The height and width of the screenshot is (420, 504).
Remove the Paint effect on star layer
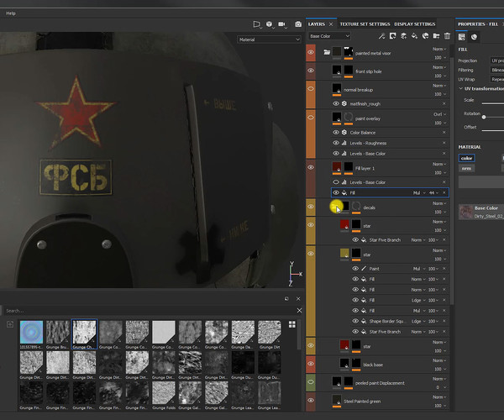click(444, 269)
